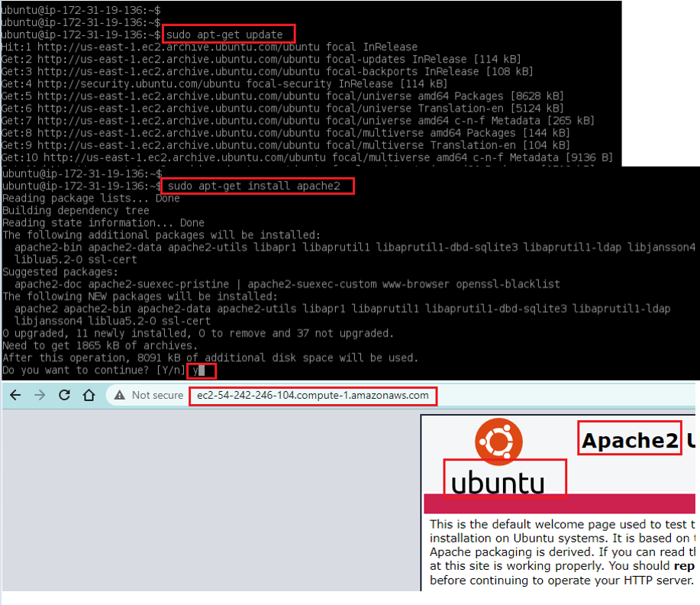Screen dimensions: 700x605
Task: Focus the address bar with the ec2 amazonaws URL
Action: coord(312,396)
